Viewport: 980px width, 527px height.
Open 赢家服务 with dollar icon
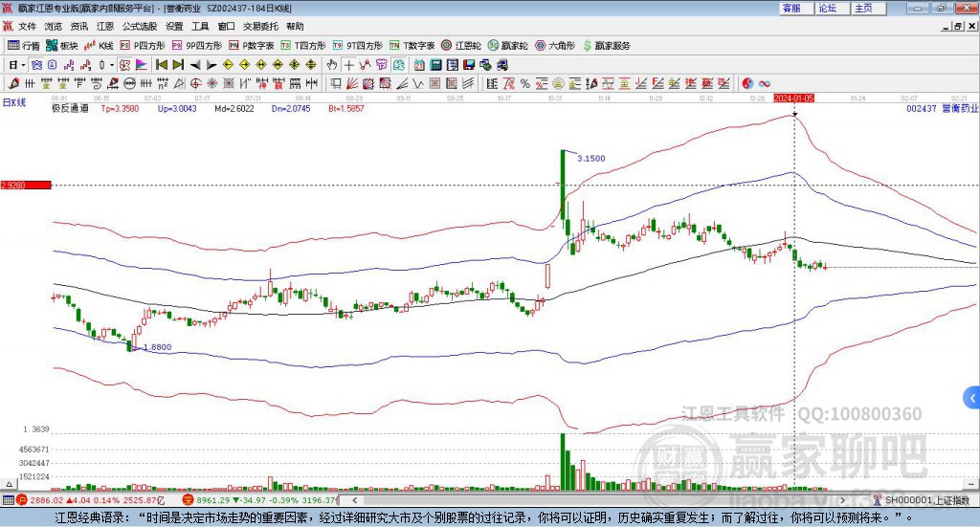pyautogui.click(x=606, y=46)
